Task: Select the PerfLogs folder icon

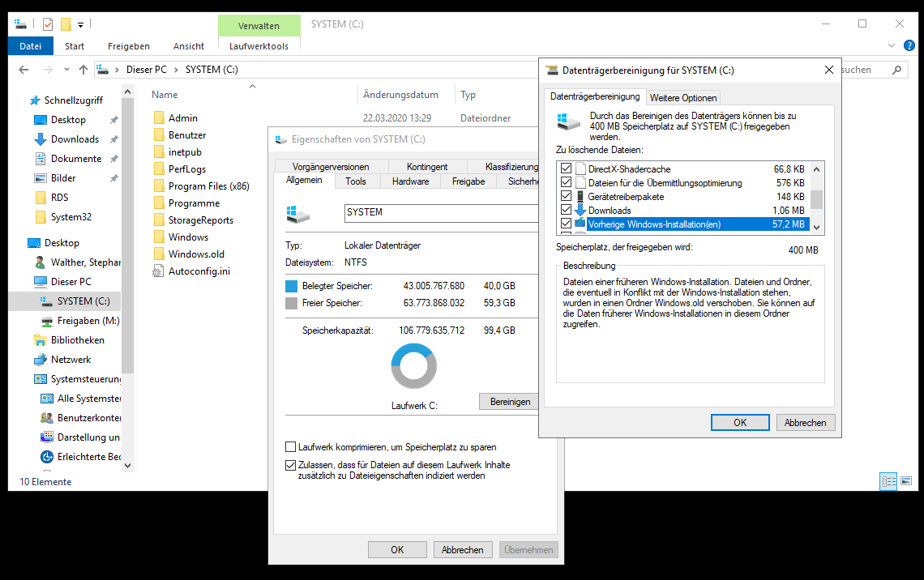Action: click(x=159, y=169)
